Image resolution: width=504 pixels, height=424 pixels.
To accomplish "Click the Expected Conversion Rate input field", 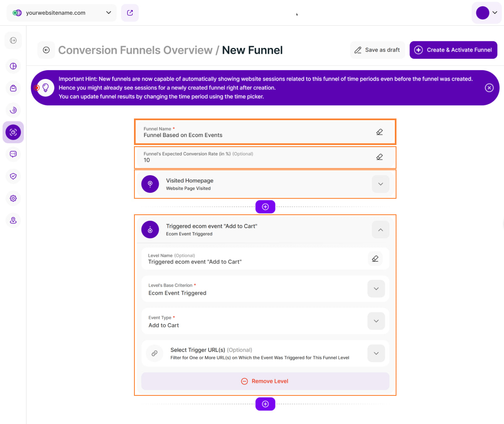I will coord(252,160).
